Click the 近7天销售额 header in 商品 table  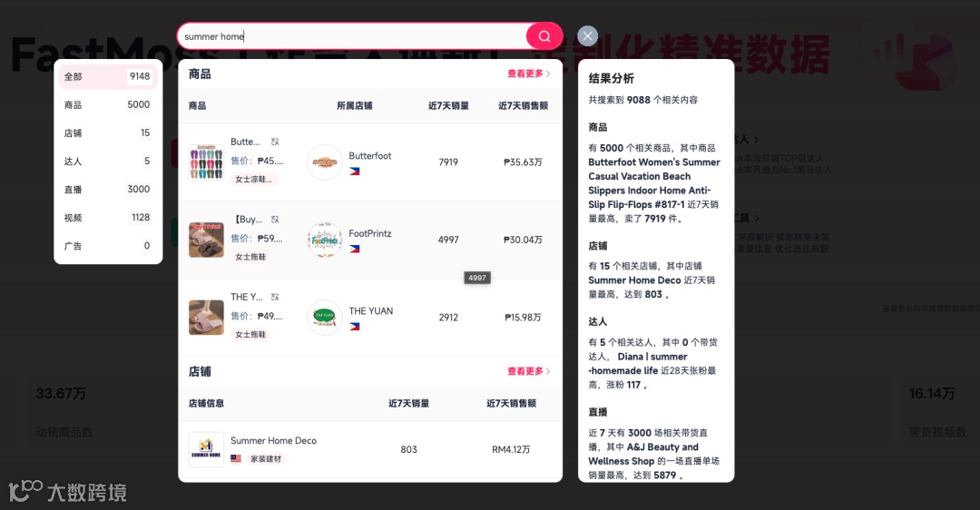click(524, 105)
